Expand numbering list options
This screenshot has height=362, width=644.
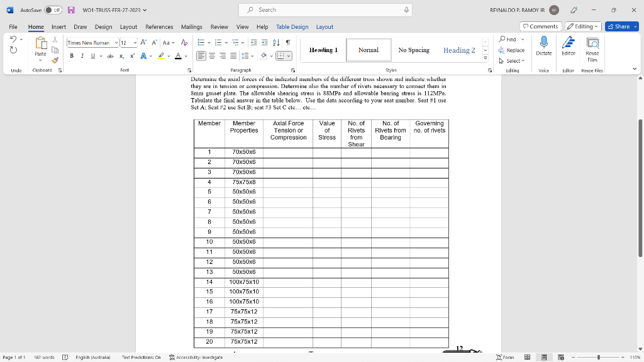226,42
